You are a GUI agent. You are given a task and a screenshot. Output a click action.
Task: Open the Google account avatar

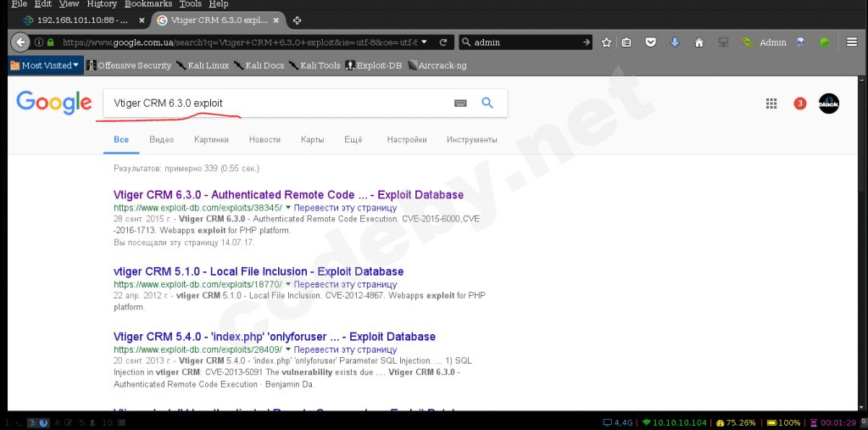[x=829, y=103]
